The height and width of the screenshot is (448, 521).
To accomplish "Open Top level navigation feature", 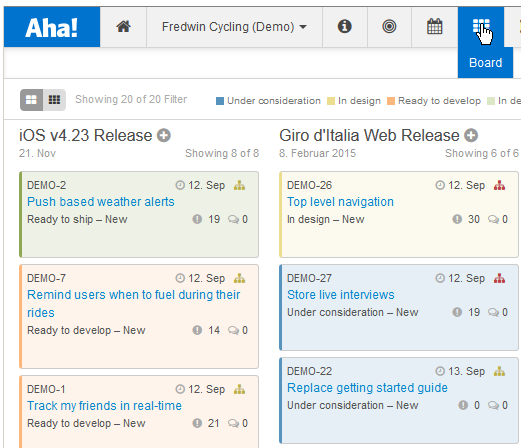I will click(340, 202).
